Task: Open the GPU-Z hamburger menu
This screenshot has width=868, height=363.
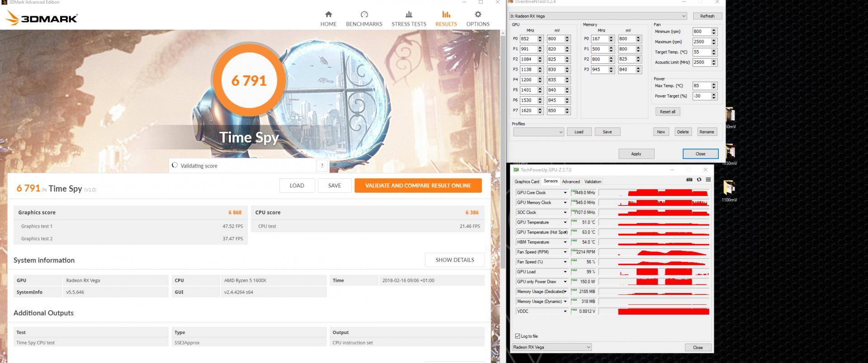Action: click(x=708, y=180)
